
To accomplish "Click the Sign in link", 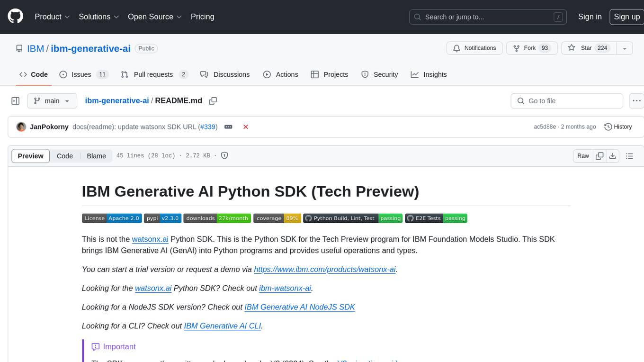I will [590, 17].
